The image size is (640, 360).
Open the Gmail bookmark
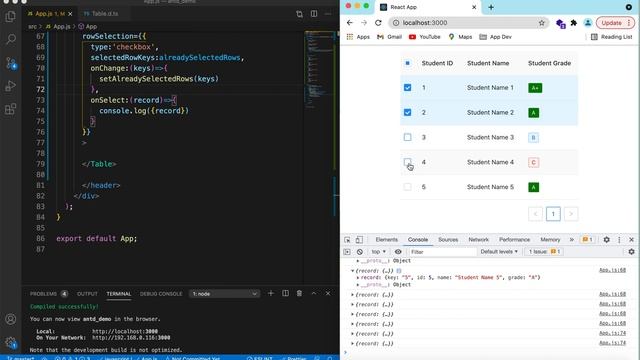tap(389, 37)
